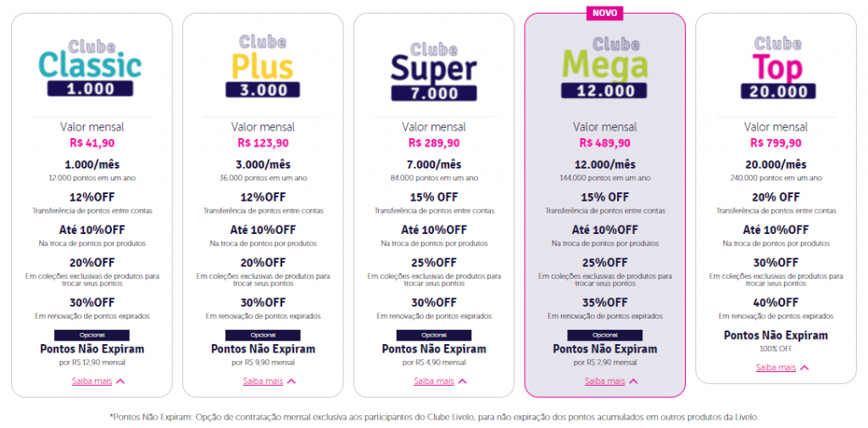Collapse Clube Super details chevron
Image resolution: width=868 pixels, height=428 pixels.
pyautogui.click(x=462, y=381)
